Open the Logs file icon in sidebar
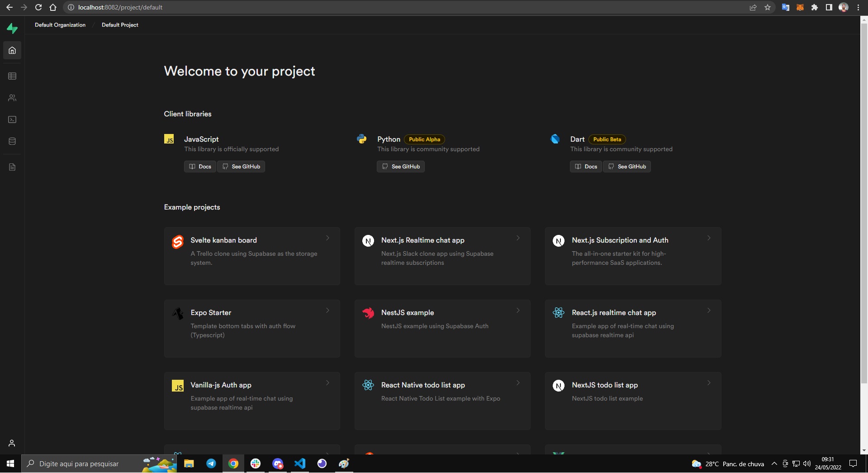This screenshot has height=473, width=868. [12, 167]
